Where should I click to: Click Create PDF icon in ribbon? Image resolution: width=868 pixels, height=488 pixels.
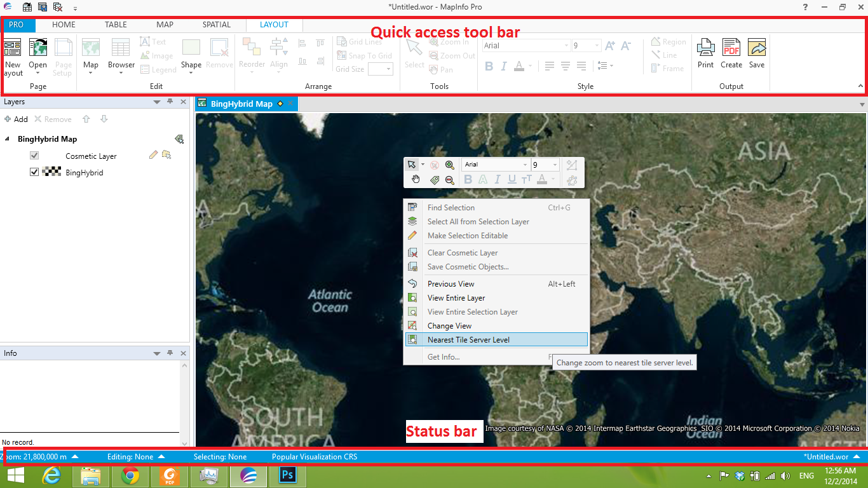(x=731, y=48)
